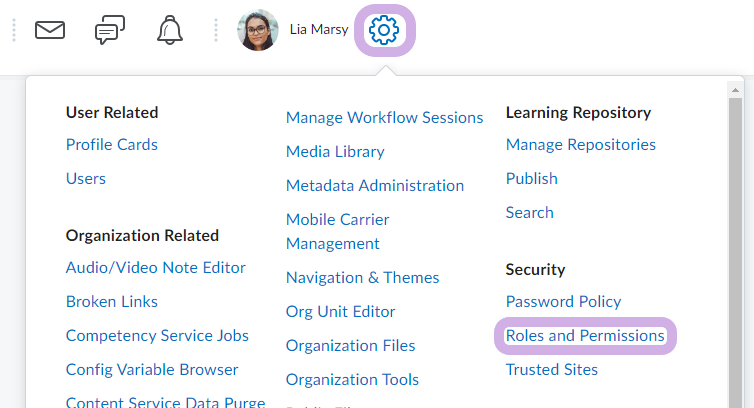Open the message alerts envelope icon
This screenshot has height=408, width=754.
[50, 30]
